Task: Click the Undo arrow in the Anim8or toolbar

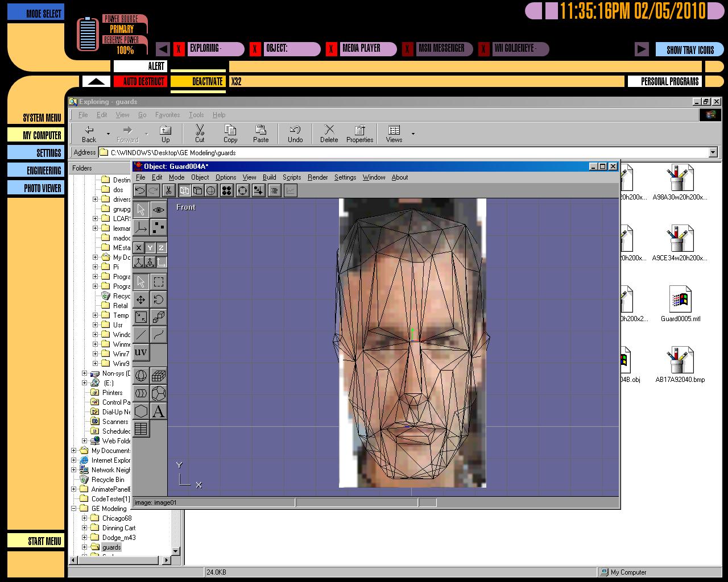Action: tap(140, 190)
